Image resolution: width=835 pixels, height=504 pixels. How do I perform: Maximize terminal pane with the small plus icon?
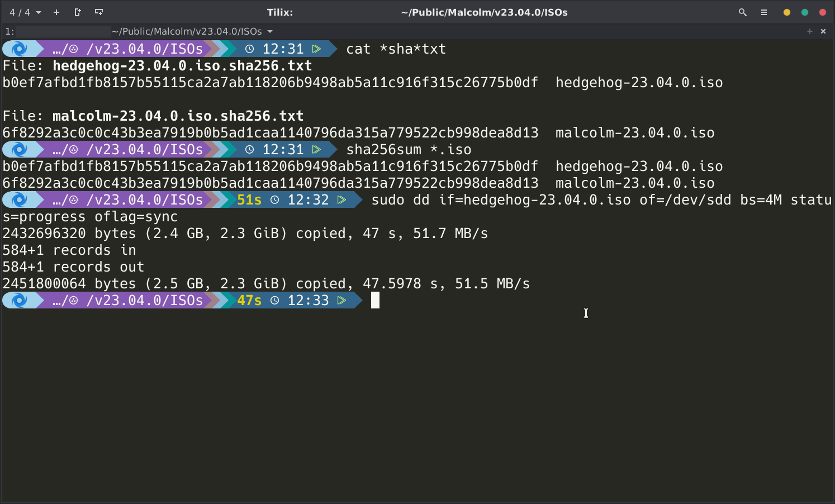tap(810, 31)
